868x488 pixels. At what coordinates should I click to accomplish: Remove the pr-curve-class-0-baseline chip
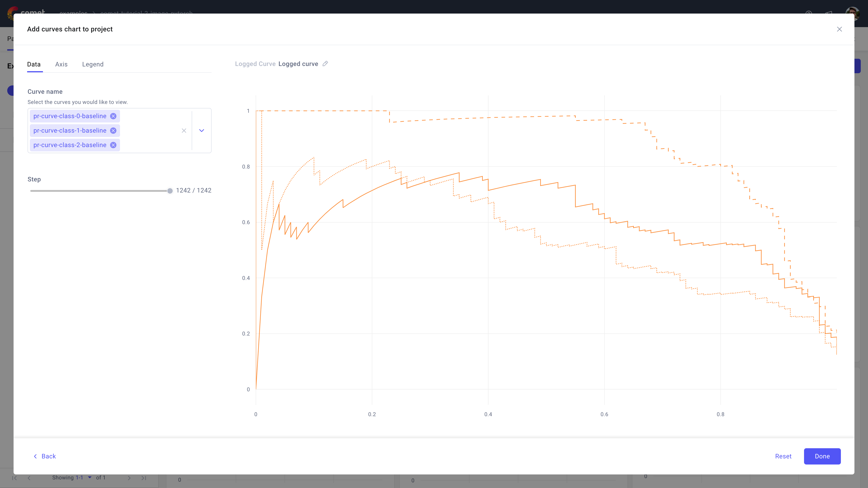click(113, 116)
